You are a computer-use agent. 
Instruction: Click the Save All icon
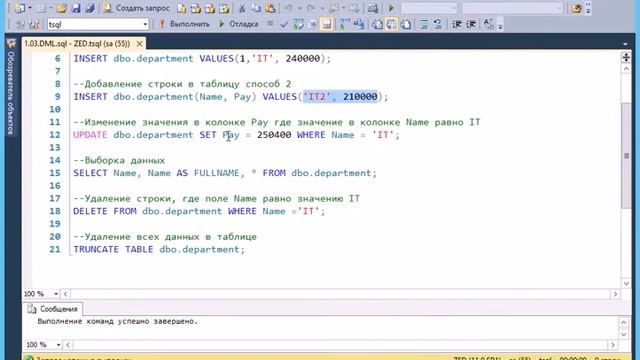point(90,8)
